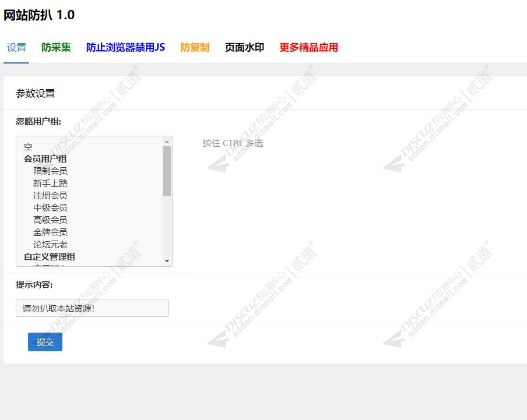Click the list scrollbar down arrow

167,261
